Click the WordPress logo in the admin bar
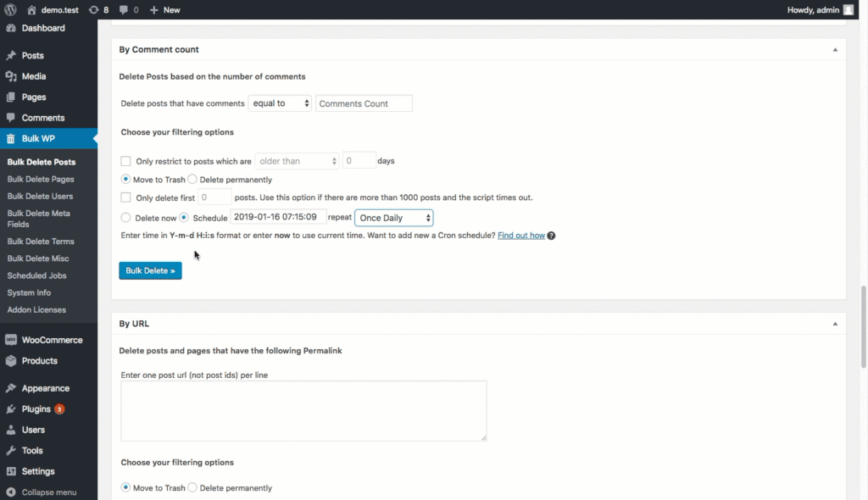Viewport: 868px width, 500px height. 8,9
